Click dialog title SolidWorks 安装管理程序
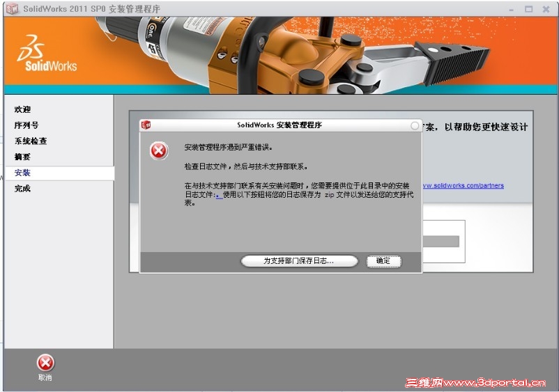 point(279,125)
